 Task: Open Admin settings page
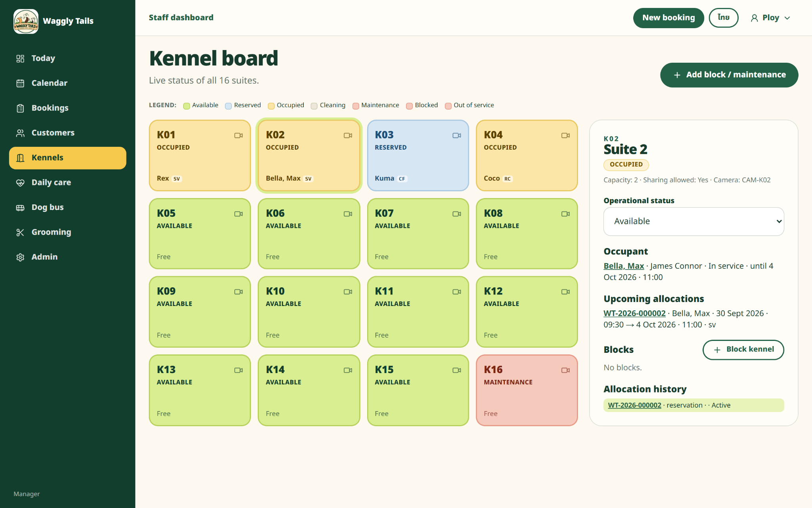click(67, 257)
